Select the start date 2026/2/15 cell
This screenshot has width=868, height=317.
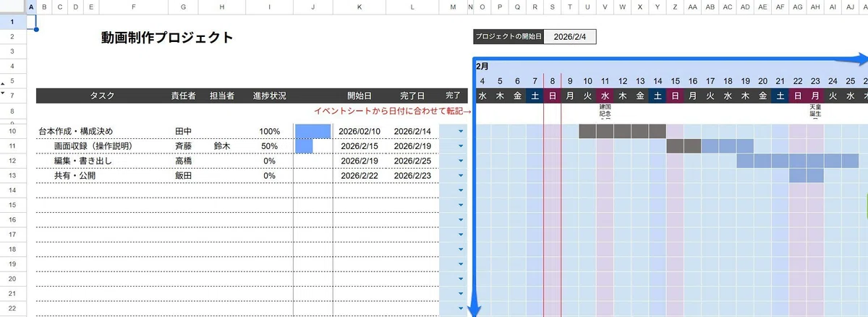[x=359, y=146]
